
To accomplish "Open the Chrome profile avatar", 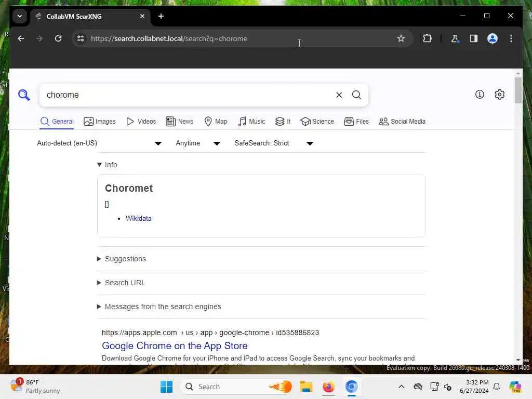I will coord(493,38).
